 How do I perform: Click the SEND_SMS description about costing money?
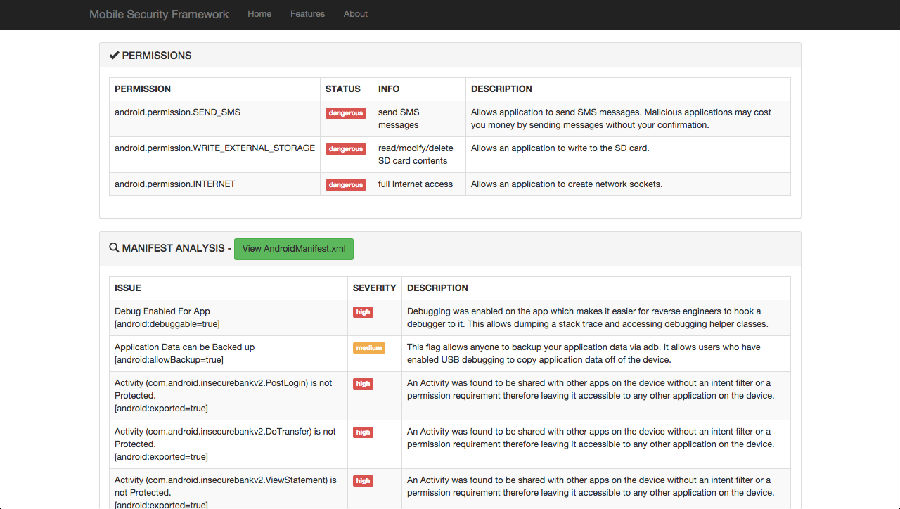point(621,119)
